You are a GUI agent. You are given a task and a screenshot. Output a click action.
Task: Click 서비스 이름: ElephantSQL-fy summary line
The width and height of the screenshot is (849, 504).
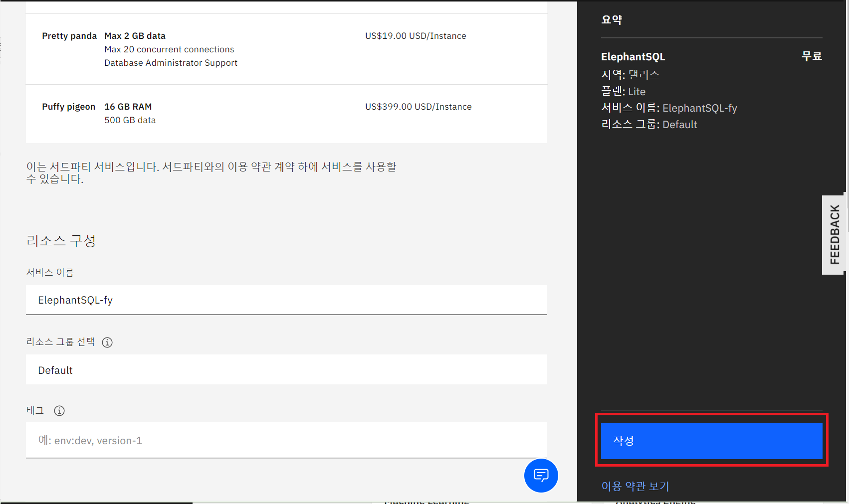tap(669, 108)
